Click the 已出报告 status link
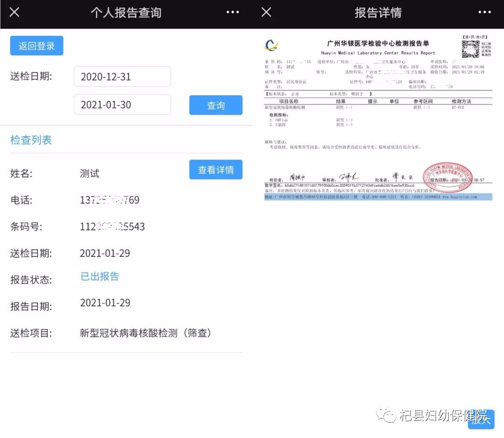Screen dimensions: 504x438 pos(100,276)
